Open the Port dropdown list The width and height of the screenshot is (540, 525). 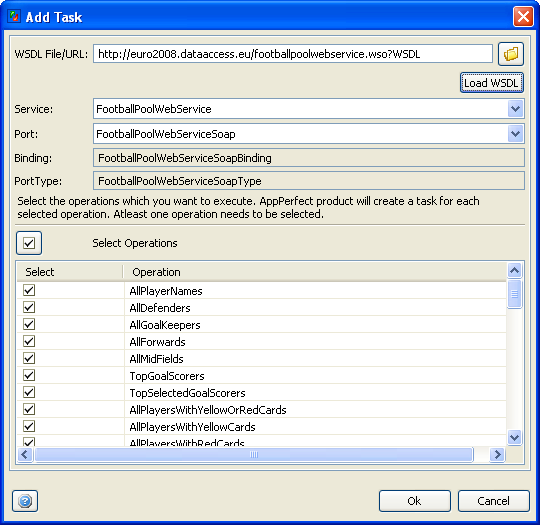(515, 134)
